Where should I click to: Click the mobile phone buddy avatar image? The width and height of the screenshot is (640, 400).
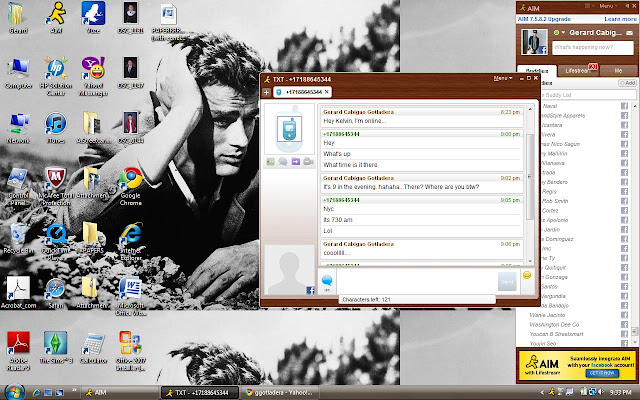[x=289, y=129]
